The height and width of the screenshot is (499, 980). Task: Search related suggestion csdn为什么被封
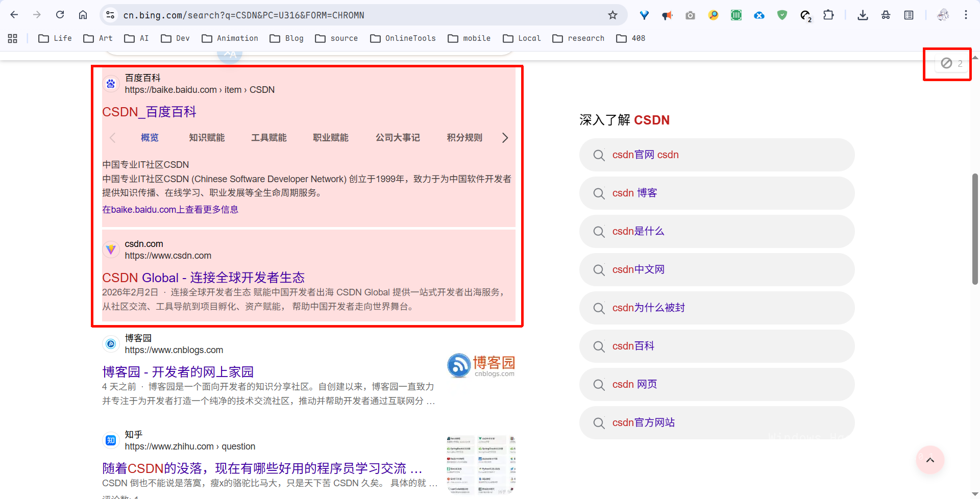648,308
